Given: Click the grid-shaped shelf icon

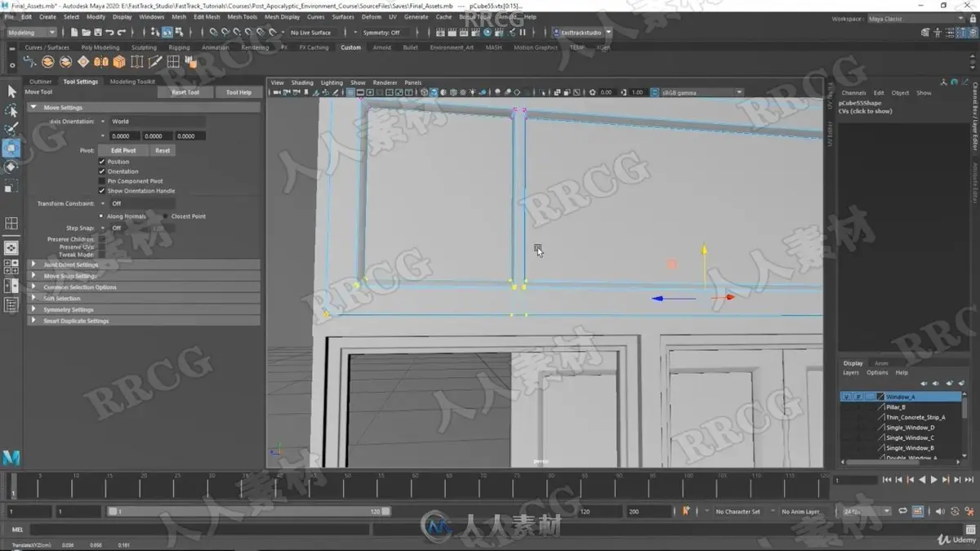Looking at the screenshot, I should pyautogui.click(x=173, y=62).
